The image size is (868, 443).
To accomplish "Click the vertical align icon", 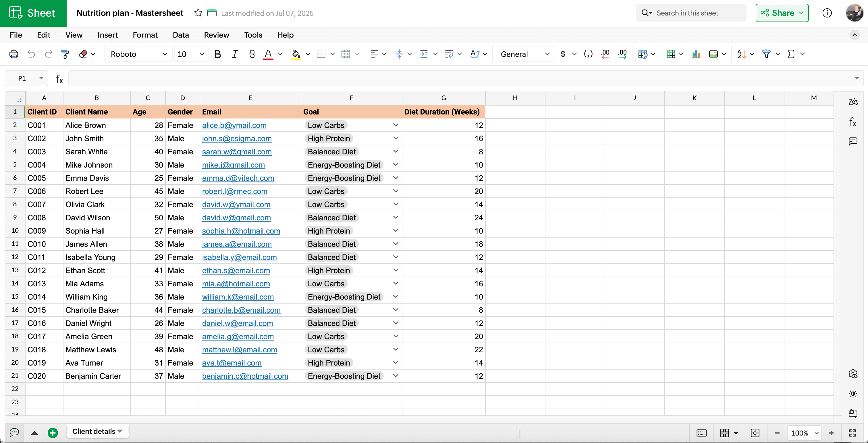I will tap(399, 54).
